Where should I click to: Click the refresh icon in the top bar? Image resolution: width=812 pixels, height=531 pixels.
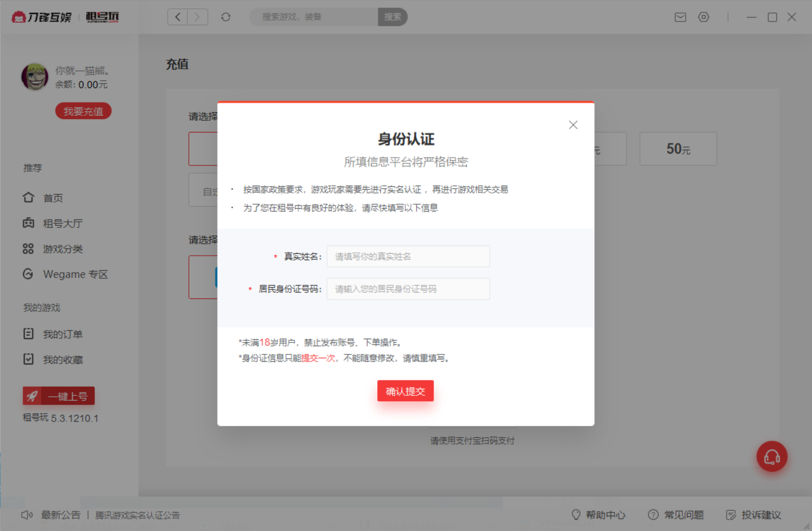click(x=226, y=17)
